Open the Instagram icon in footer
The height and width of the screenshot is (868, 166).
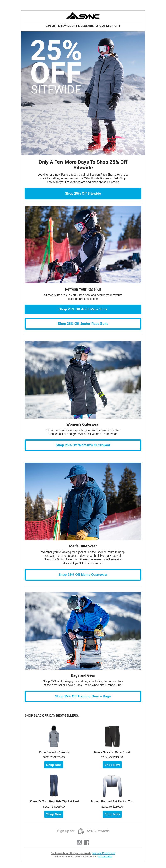[79, 842]
